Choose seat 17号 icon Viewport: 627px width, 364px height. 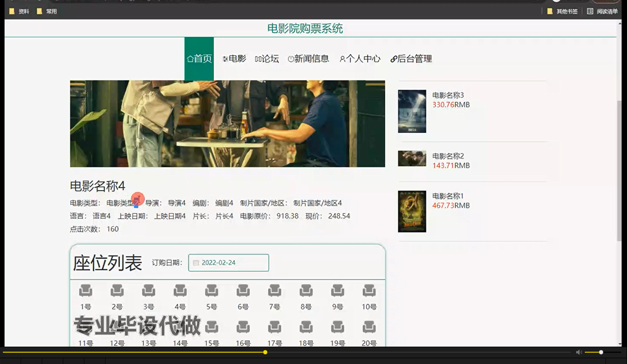tap(275, 327)
